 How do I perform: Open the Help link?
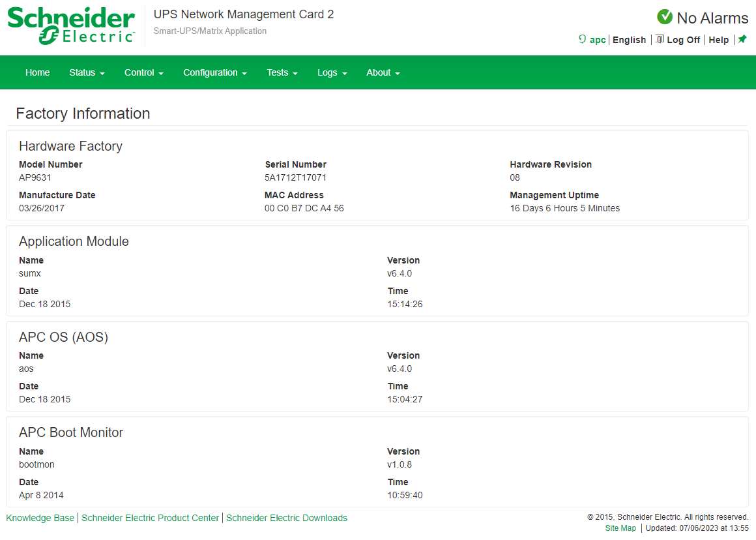718,40
